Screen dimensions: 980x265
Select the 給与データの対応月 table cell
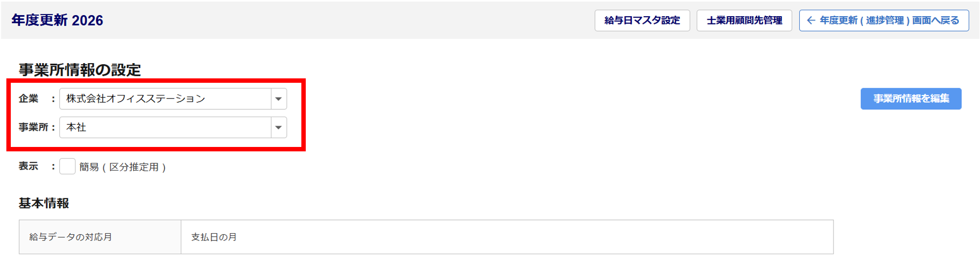point(100,237)
